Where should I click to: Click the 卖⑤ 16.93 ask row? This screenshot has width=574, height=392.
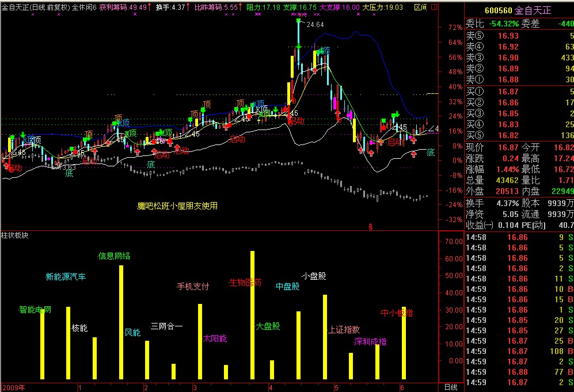[x=519, y=36]
